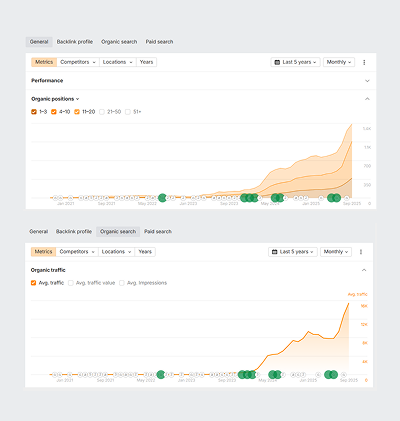Open Monthly interval dropdown in upper panel

coord(339,62)
